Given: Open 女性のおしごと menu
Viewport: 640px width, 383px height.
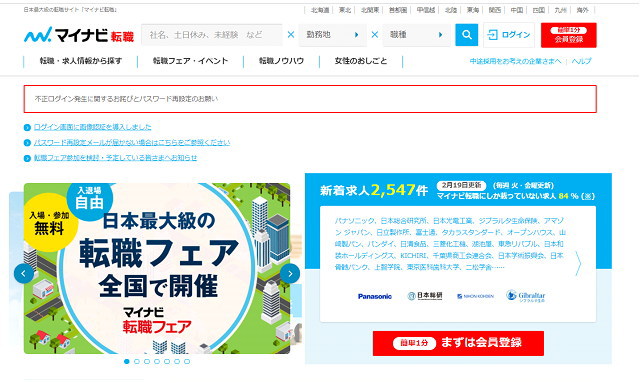Looking at the screenshot, I should (361, 61).
